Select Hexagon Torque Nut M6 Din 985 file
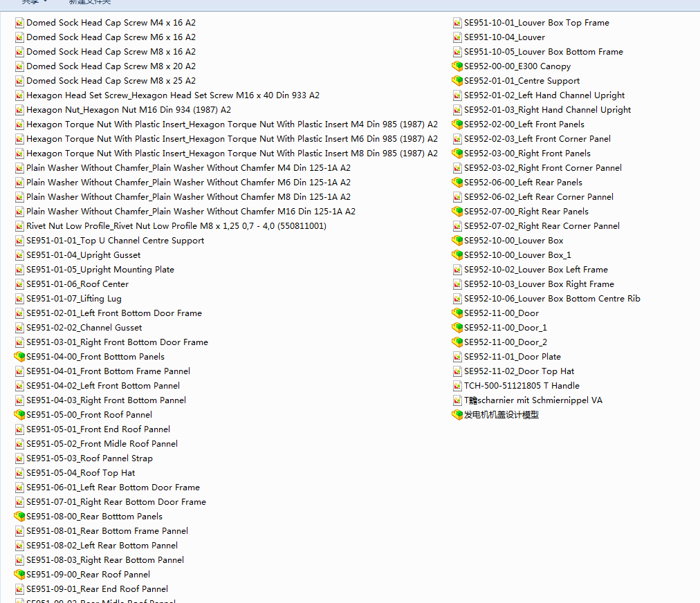The image size is (700, 603). click(x=232, y=139)
